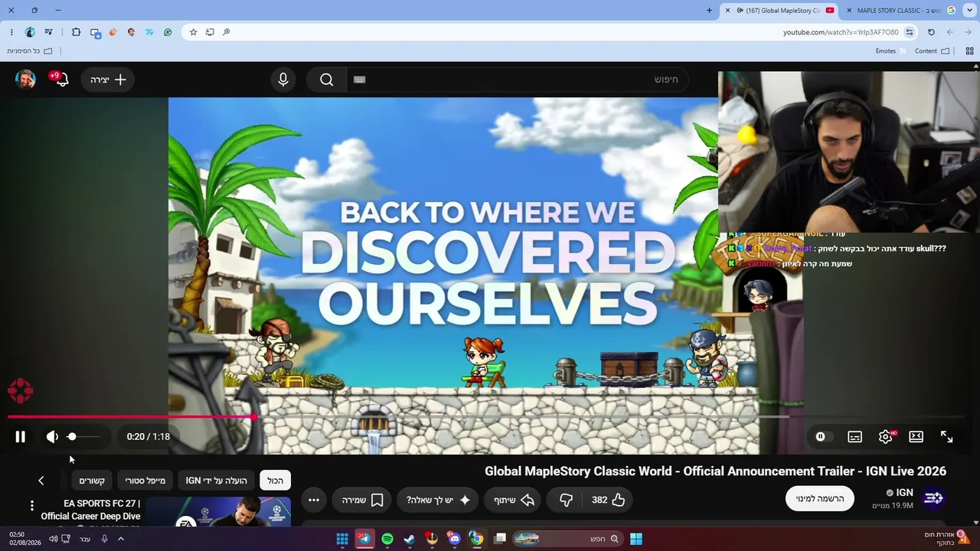Open Chrome media controls icon
This screenshot has width=980, height=551.
tap(48, 32)
